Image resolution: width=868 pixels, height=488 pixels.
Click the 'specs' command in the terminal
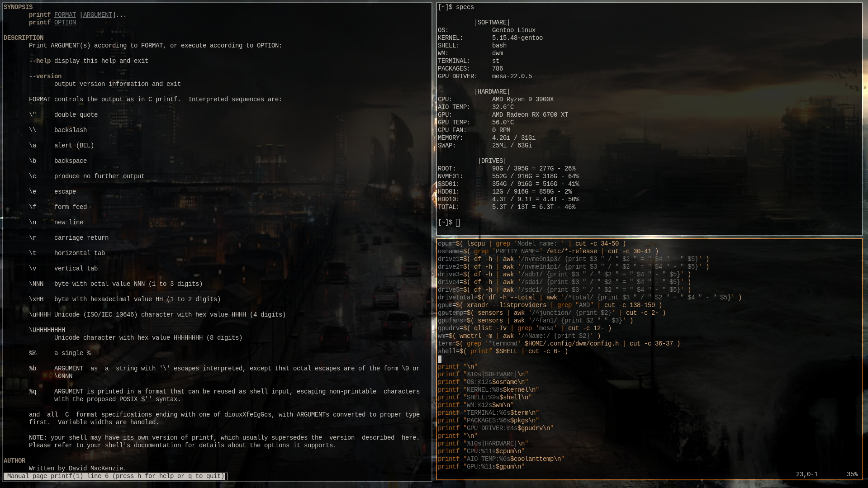[x=465, y=7]
